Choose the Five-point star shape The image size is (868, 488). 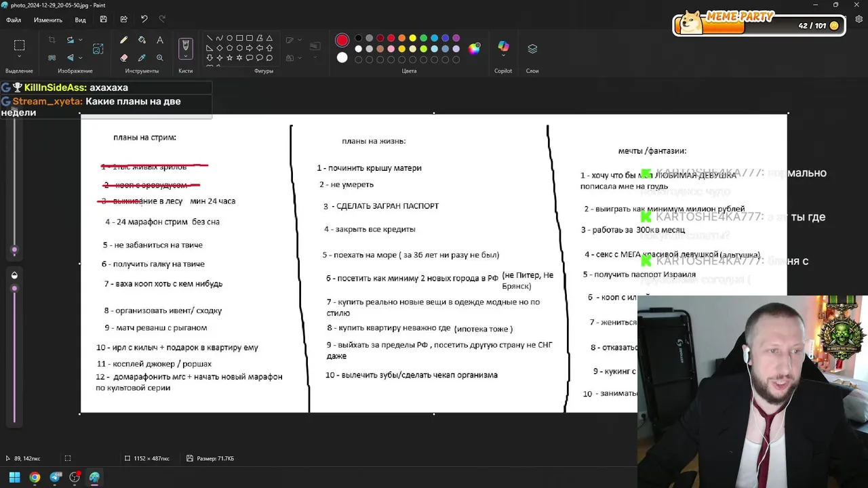point(230,58)
